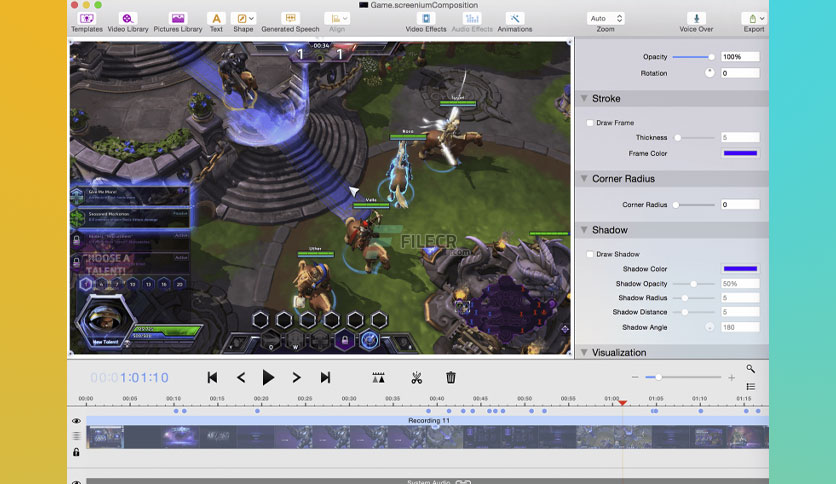
Task: Click the red playhead marker
Action: pyautogui.click(x=622, y=403)
